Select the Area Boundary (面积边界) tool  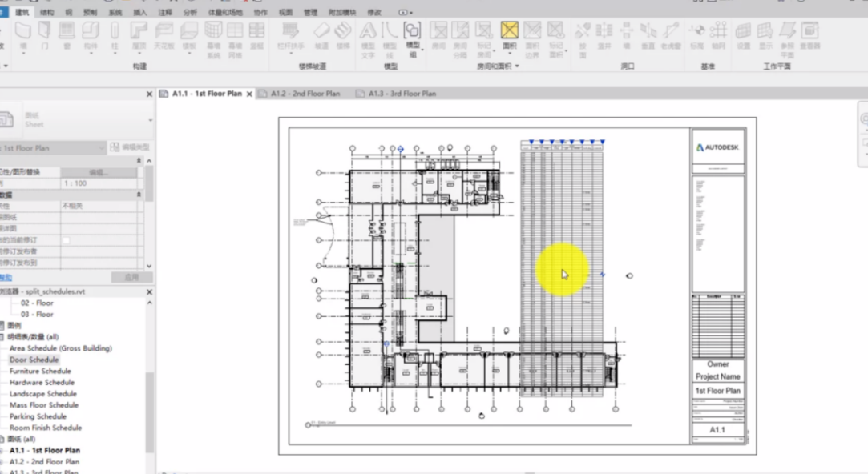click(x=532, y=40)
